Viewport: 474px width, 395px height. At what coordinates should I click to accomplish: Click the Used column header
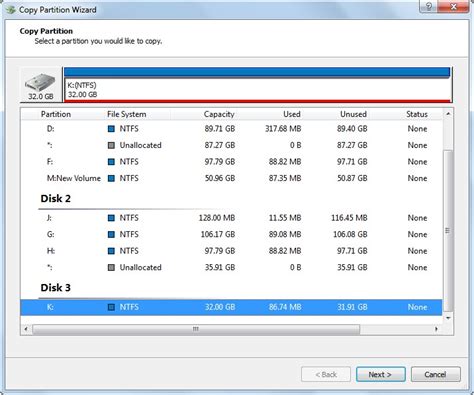tap(292, 114)
